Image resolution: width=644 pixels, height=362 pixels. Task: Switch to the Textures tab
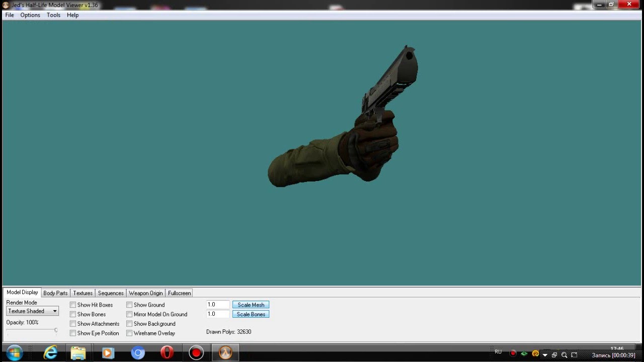[x=83, y=293]
